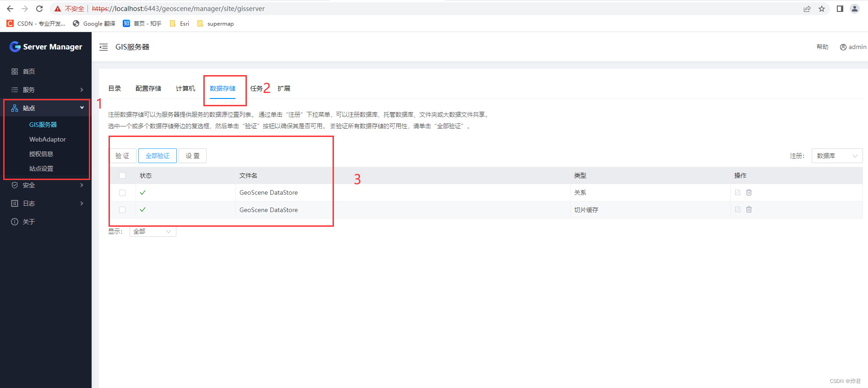Expand the 日志 sidebar menu
868x388 pixels.
[x=46, y=203]
